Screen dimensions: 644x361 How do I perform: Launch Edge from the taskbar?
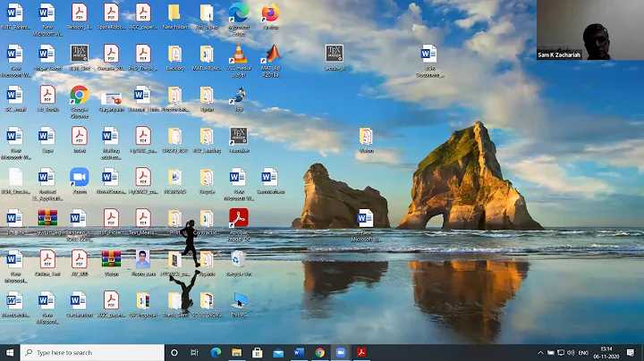216,353
